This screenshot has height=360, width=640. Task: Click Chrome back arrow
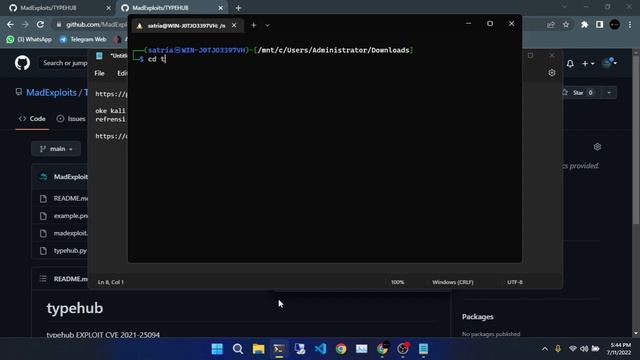[x=10, y=24]
